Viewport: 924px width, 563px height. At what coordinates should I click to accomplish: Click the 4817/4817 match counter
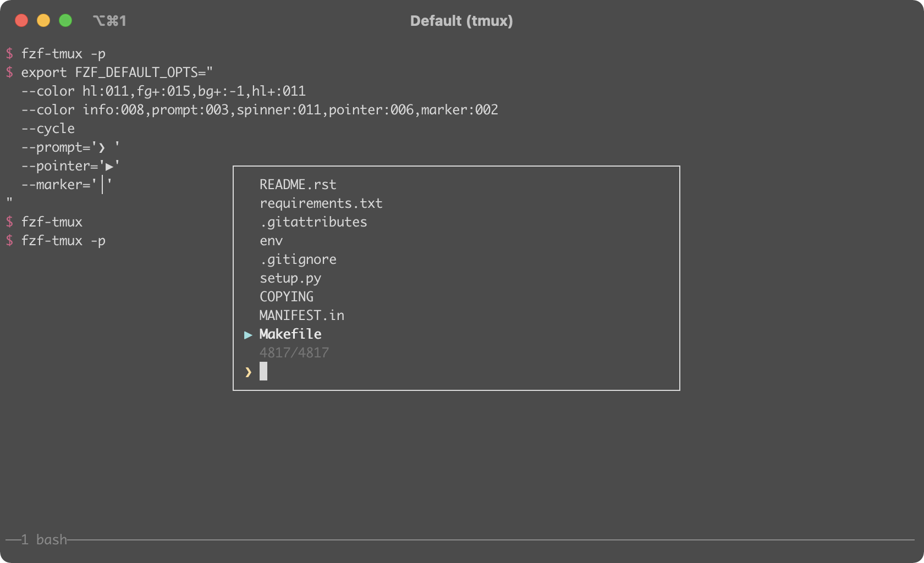click(294, 352)
